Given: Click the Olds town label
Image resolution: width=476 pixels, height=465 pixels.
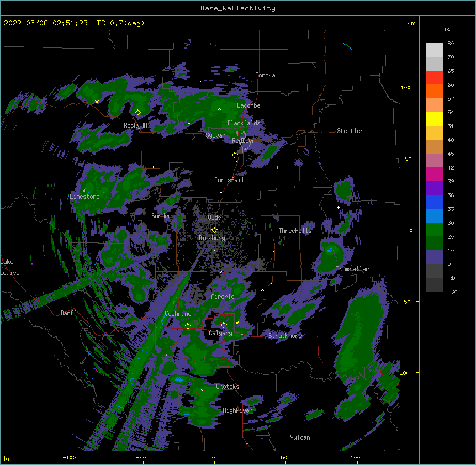Looking at the screenshot, I should point(214,218).
